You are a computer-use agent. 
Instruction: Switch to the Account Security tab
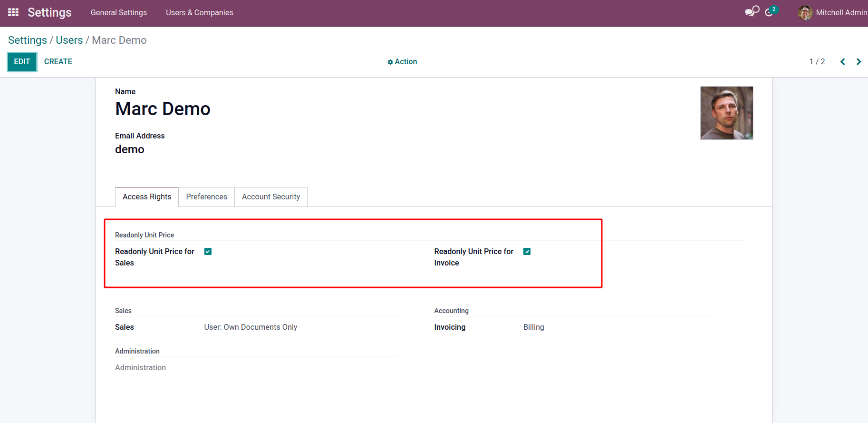(270, 197)
